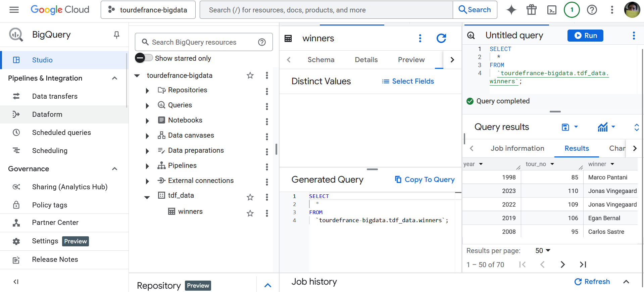Refresh the Job history
This screenshot has height=292, width=644.
click(x=592, y=282)
